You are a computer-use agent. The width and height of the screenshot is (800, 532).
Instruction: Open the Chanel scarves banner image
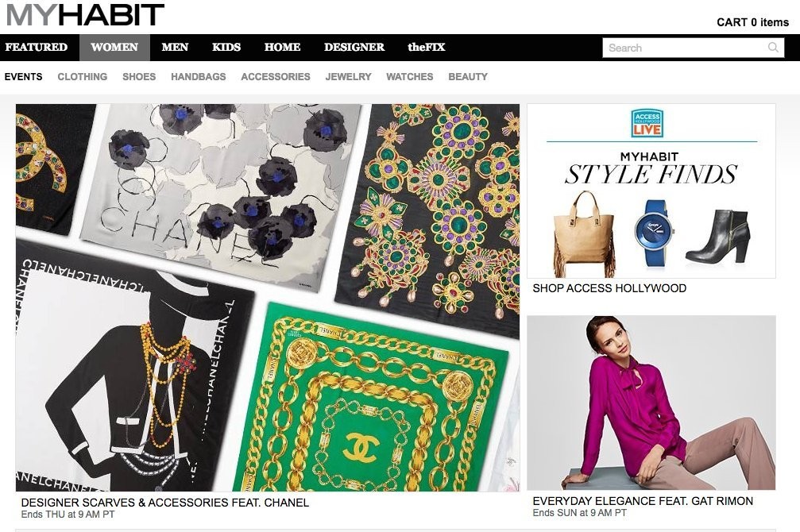[x=268, y=298]
